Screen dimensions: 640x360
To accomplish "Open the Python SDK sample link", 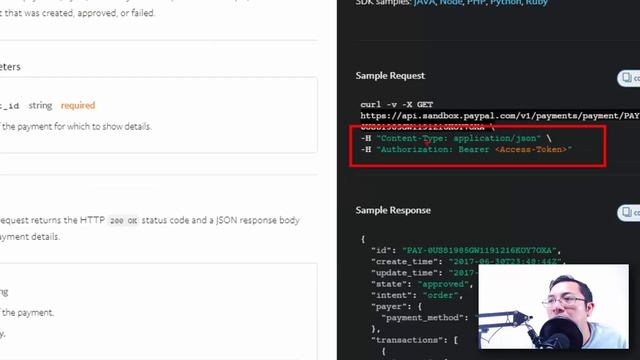I will tap(505, 2).
